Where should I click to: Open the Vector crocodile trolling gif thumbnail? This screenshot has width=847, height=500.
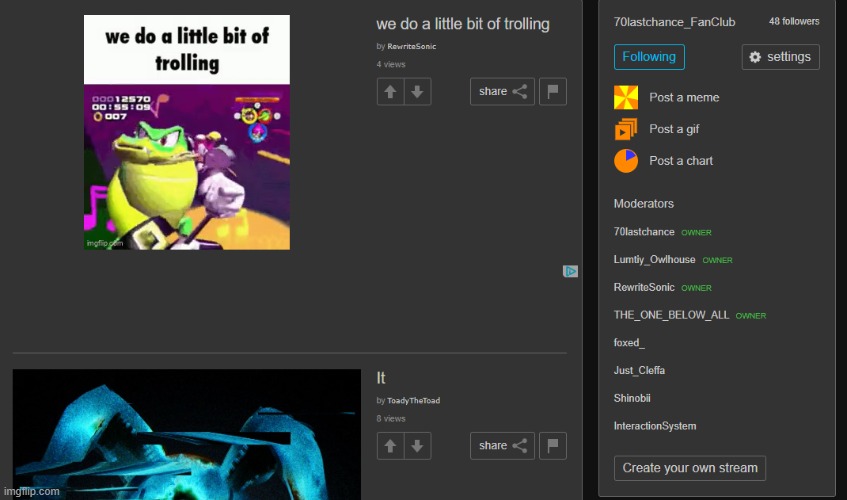point(187,132)
